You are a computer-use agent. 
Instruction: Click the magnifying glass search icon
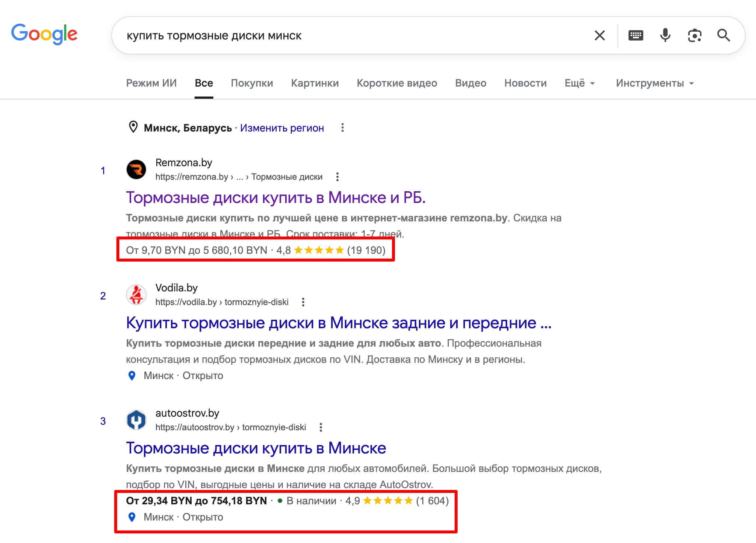[724, 35]
